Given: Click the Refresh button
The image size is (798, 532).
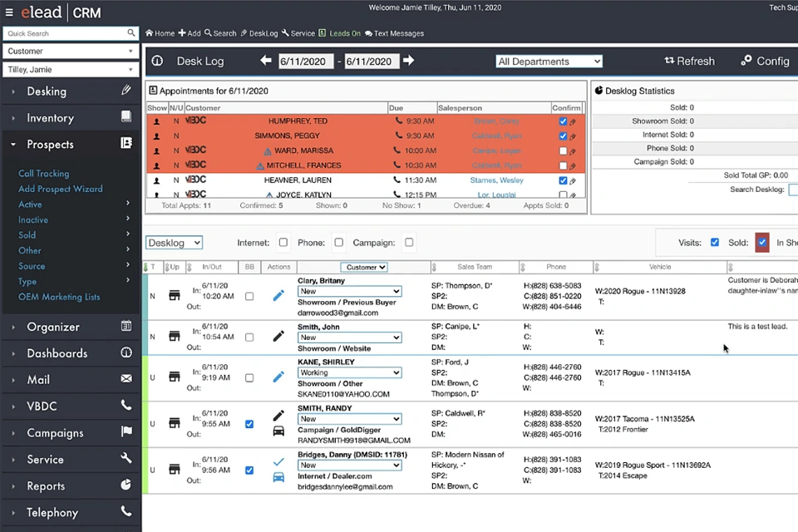Looking at the screenshot, I should point(689,61).
